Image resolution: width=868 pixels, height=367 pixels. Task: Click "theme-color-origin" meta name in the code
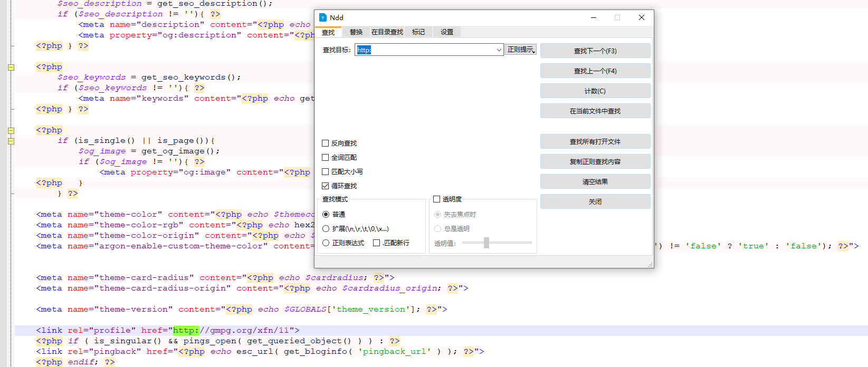pyautogui.click(x=147, y=236)
